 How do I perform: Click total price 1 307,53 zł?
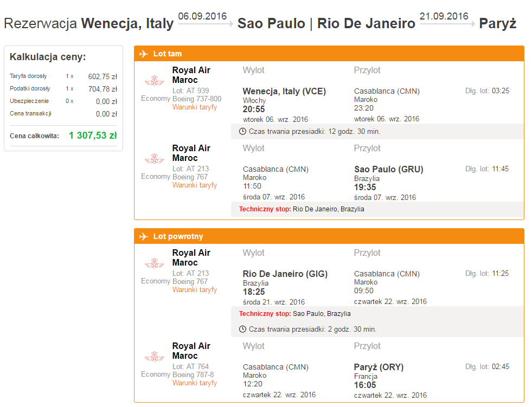(x=93, y=135)
